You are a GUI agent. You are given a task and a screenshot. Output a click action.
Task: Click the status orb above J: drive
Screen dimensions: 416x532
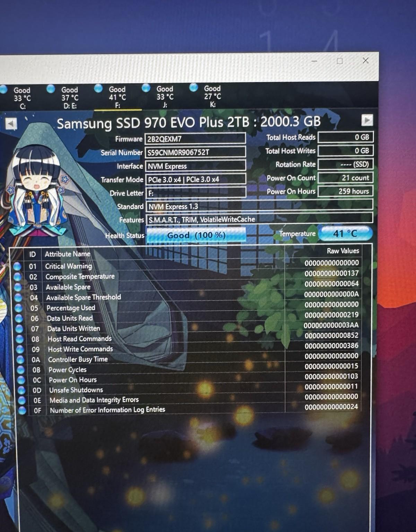coord(146,88)
